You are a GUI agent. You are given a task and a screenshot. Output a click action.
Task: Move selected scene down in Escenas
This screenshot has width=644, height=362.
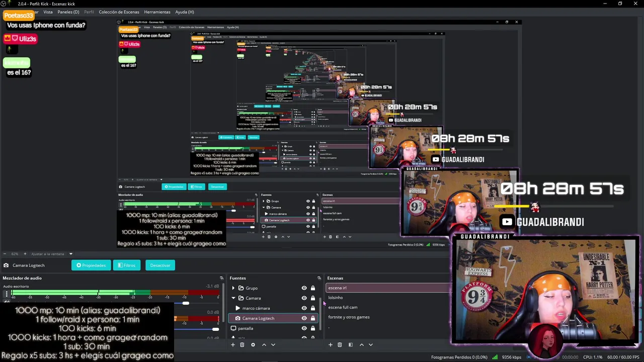371,345
